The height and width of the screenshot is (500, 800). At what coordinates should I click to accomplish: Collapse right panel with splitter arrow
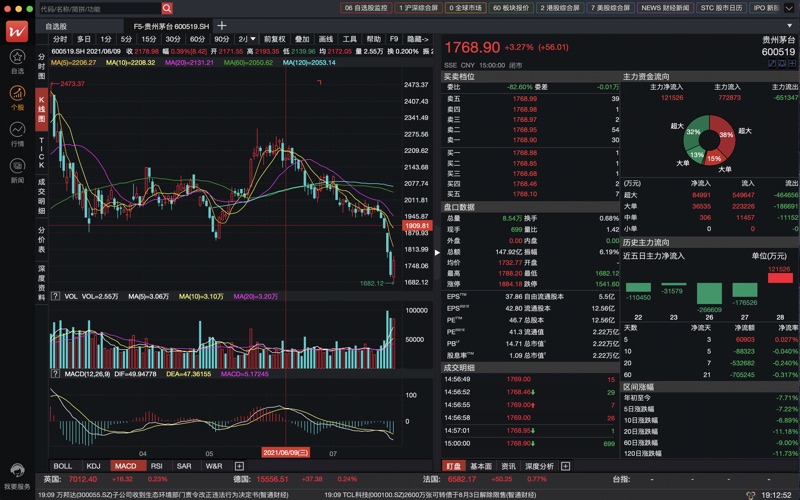click(437, 252)
